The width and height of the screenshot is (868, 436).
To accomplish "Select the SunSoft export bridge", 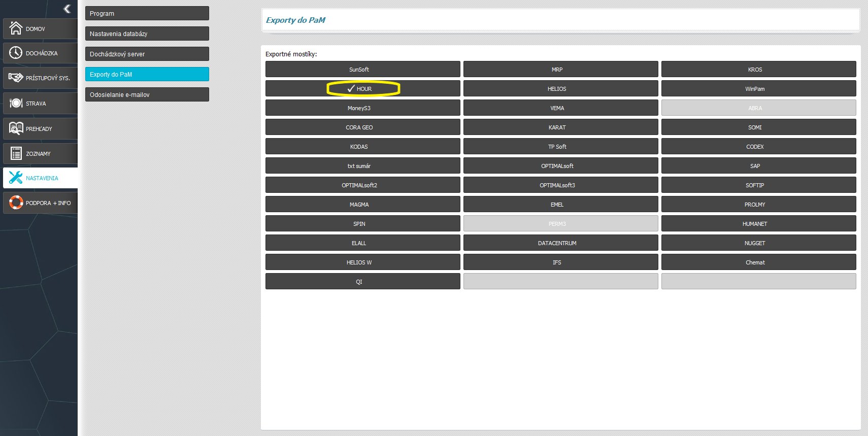I will coord(363,69).
